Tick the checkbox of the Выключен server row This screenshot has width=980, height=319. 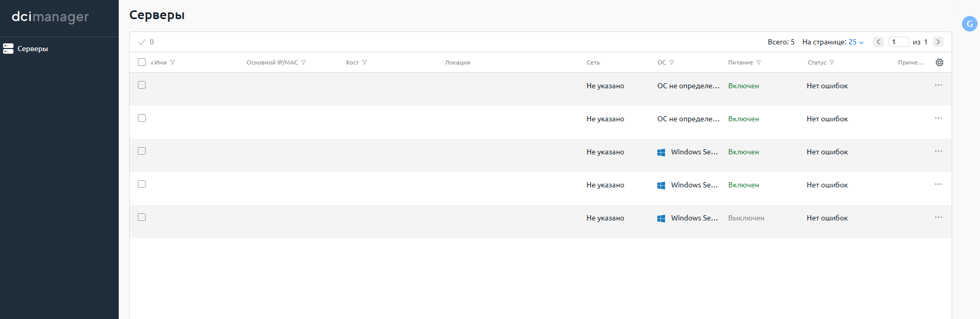141,217
